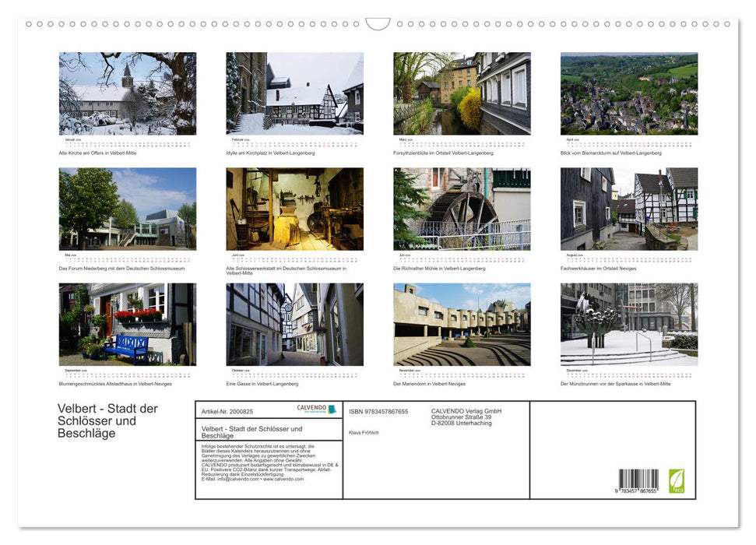Click the spiral binding at the top
Screen dimensions: 756x545
tap(378, 25)
